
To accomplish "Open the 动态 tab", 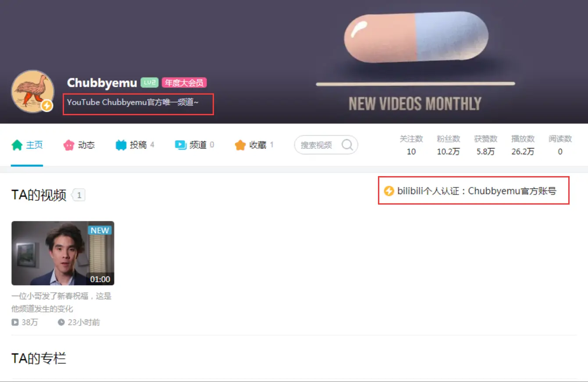I will point(79,145).
